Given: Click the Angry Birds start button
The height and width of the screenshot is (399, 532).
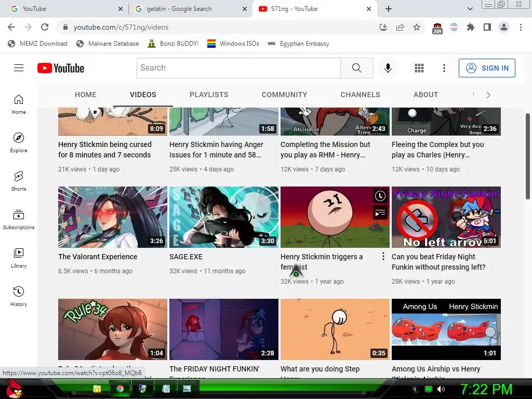Looking at the screenshot, I should point(14,389).
